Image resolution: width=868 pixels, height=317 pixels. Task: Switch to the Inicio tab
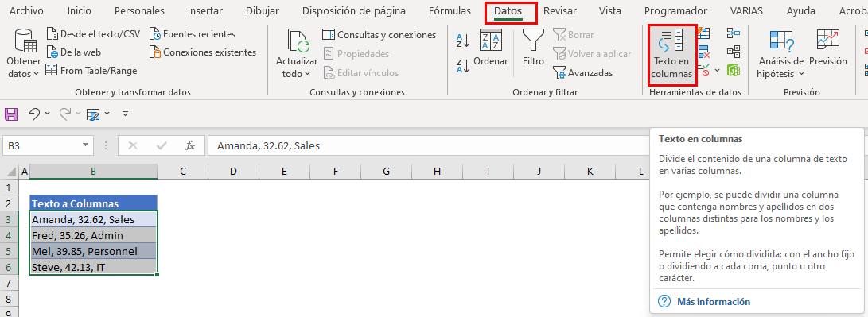[80, 10]
